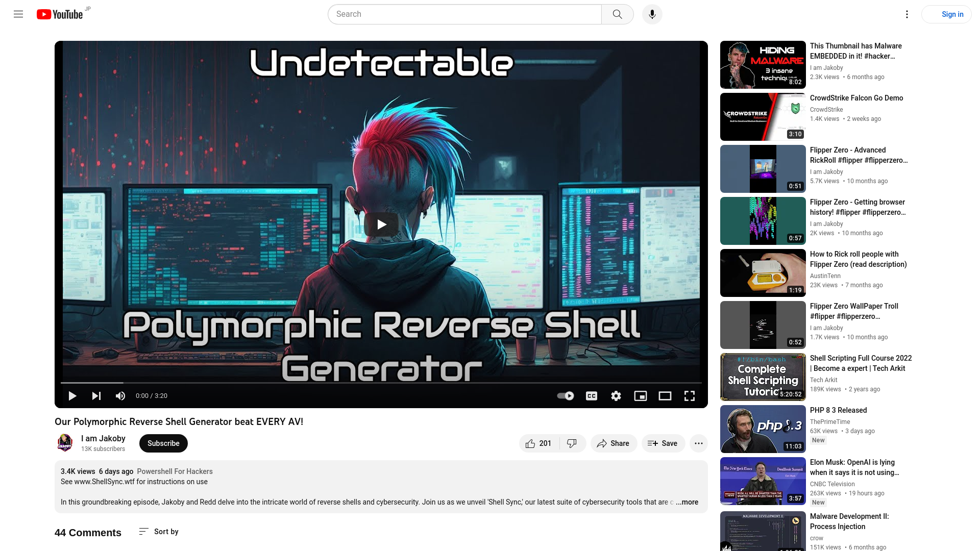The height and width of the screenshot is (551, 980).
Task: Enable miniplayer mode
Action: coord(641,396)
